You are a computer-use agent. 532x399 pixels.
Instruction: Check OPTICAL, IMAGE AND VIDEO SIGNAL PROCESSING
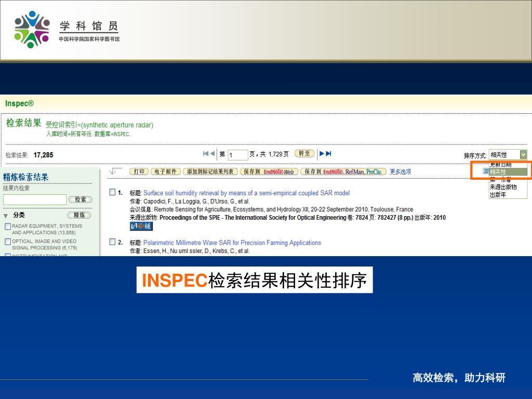click(8, 242)
